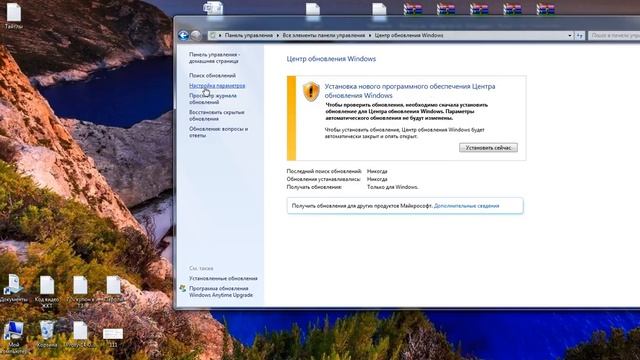The image size is (640, 360).
Task: Open the Настройка параметров sidebar link
Action: pos(217,86)
